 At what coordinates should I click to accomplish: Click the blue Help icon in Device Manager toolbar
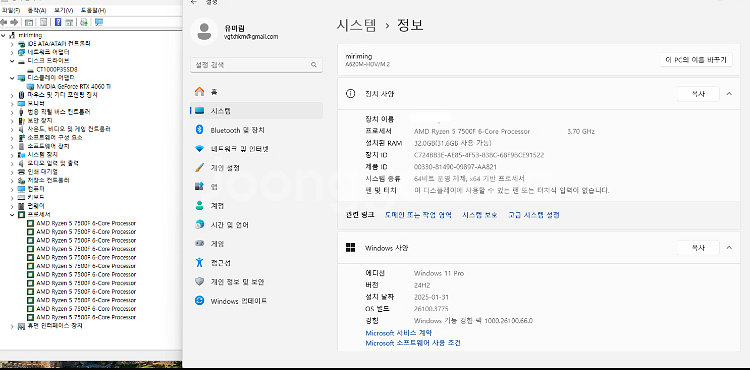[x=58, y=22]
